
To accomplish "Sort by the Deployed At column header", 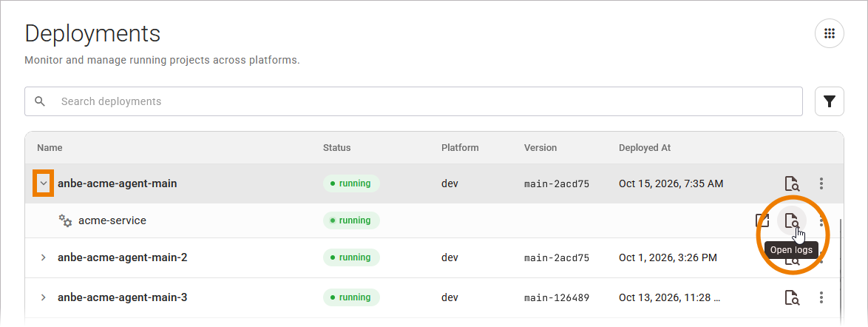I will (645, 148).
